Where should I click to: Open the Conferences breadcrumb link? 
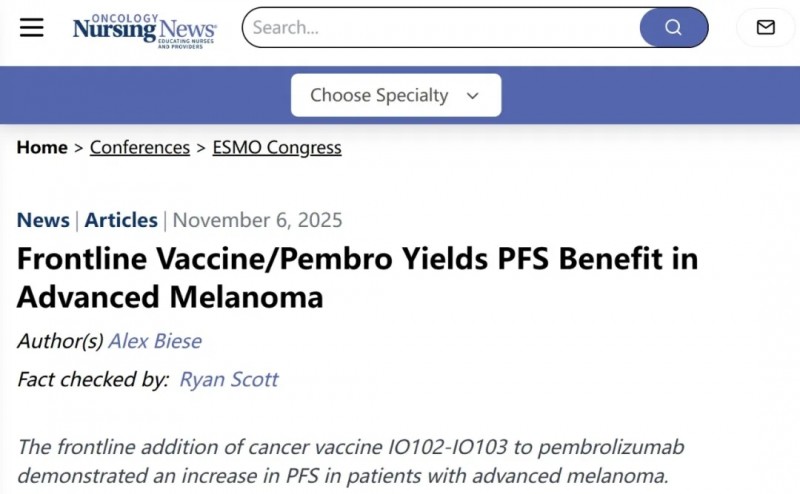point(140,147)
